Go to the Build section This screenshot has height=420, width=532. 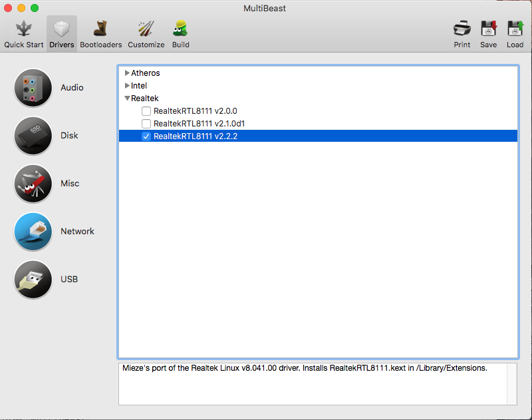(x=180, y=34)
